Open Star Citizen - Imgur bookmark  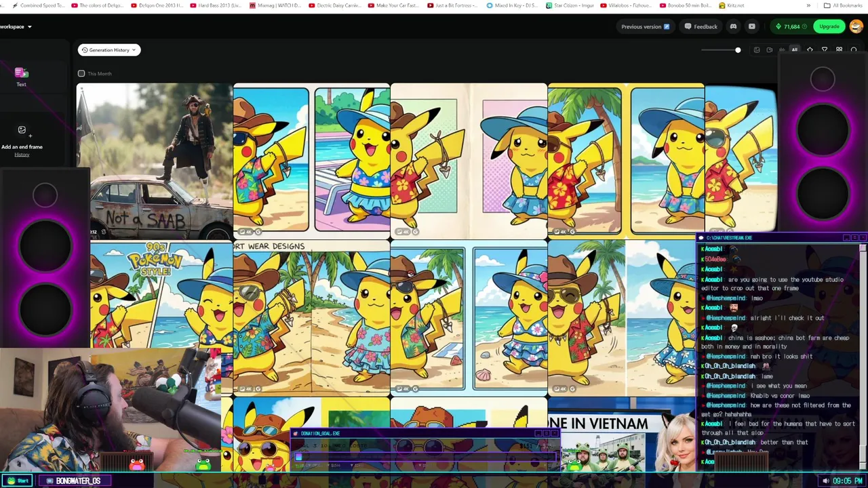click(570, 5)
